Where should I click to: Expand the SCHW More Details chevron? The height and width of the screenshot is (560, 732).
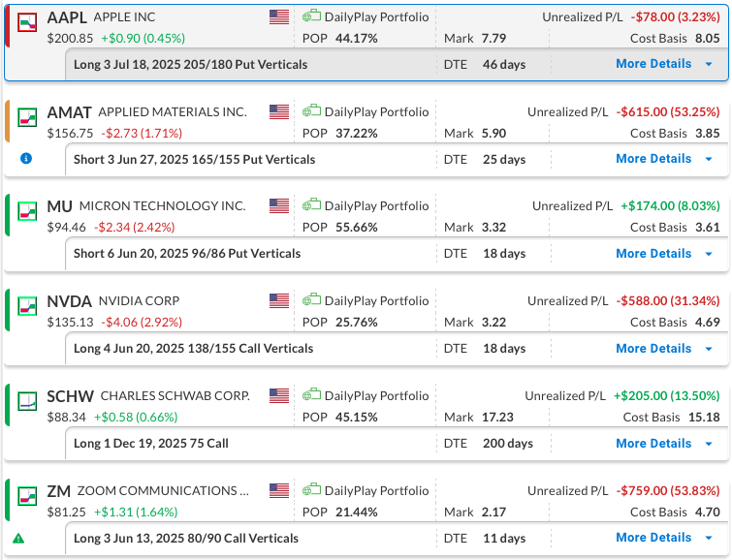709,444
